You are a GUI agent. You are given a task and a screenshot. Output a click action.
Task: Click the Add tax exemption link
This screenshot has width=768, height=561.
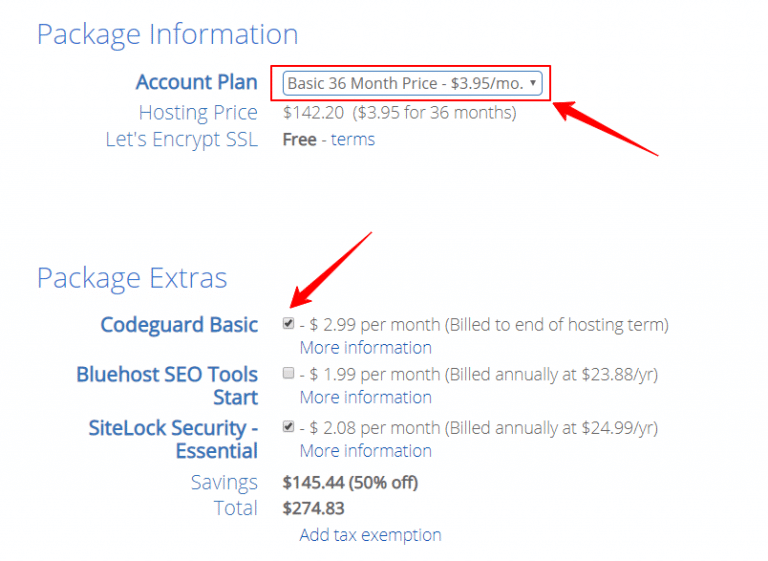coord(370,535)
